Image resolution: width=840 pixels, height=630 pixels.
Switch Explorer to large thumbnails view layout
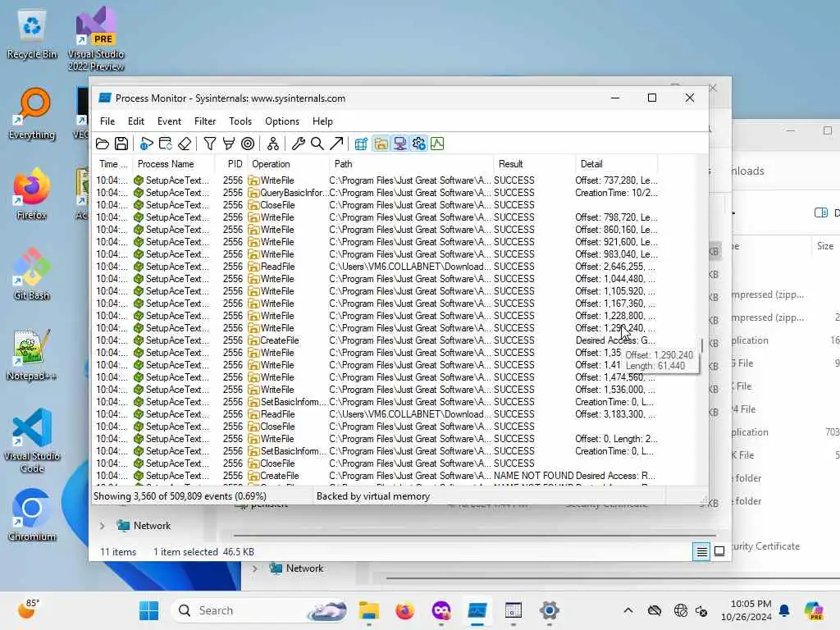(719, 551)
